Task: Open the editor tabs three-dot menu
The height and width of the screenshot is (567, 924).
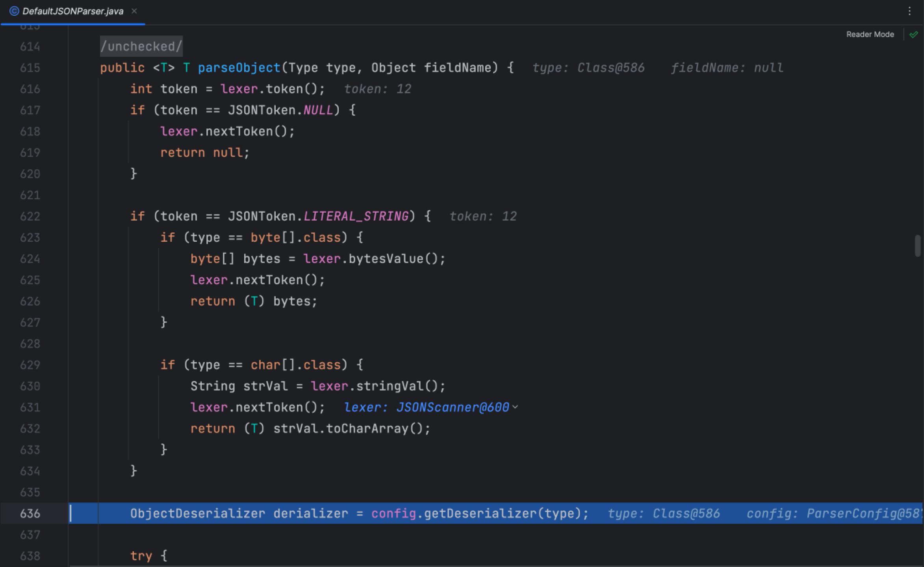Action: coord(909,11)
